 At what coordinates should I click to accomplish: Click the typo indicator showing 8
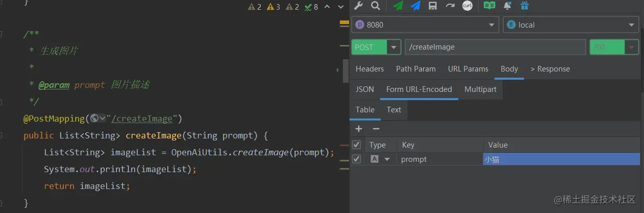(x=311, y=7)
